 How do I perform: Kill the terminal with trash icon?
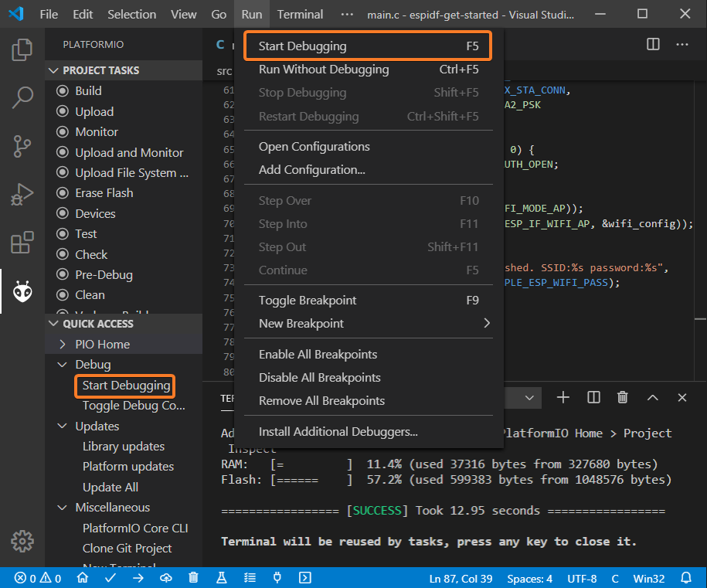[623, 397]
